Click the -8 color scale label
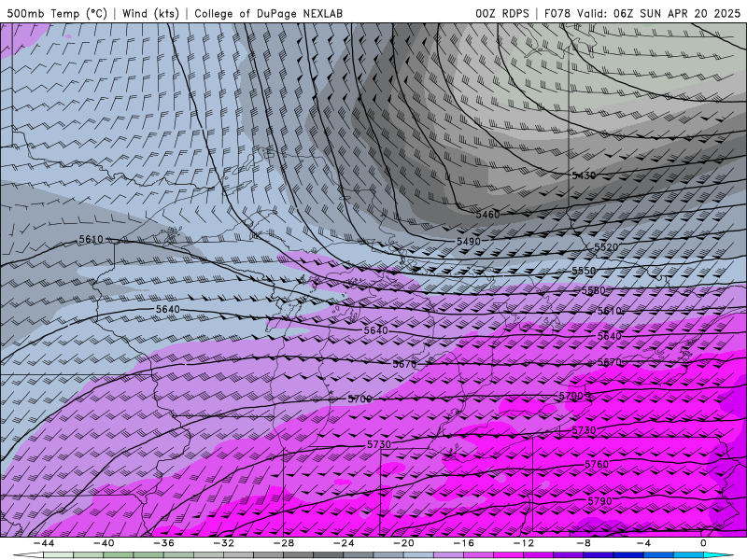This screenshot has height=560, width=747. tap(584, 543)
